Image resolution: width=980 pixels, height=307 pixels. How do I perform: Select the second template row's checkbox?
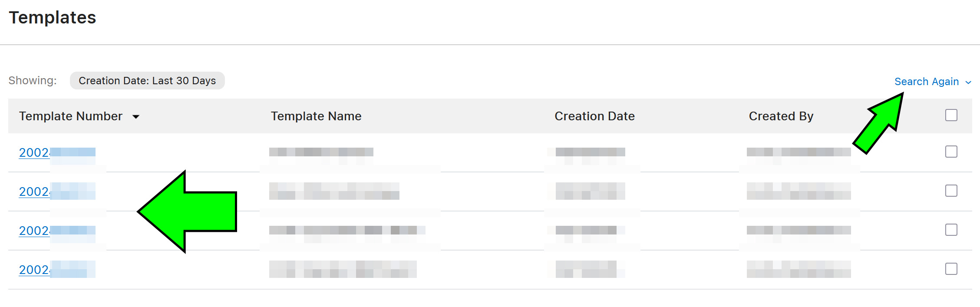pos(951,191)
